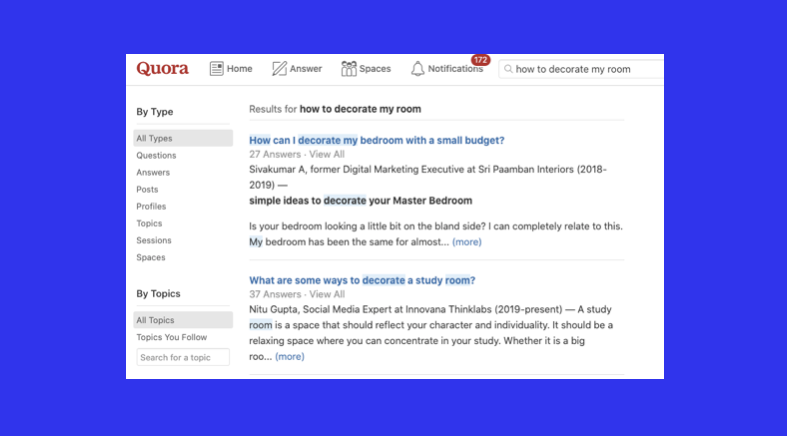Click author name Nitu Gupta
Image resolution: width=787 pixels, height=436 pixels.
(x=273, y=310)
